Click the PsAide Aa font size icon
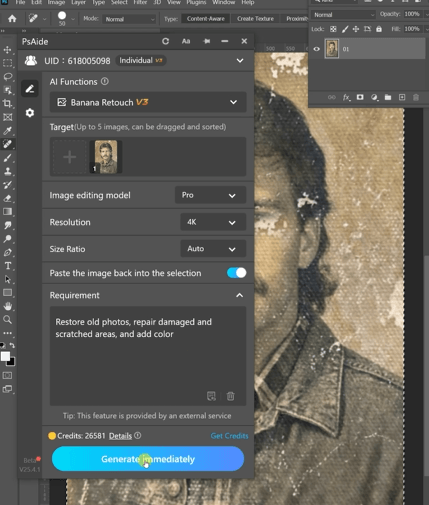This screenshot has width=429, height=505. point(186,41)
